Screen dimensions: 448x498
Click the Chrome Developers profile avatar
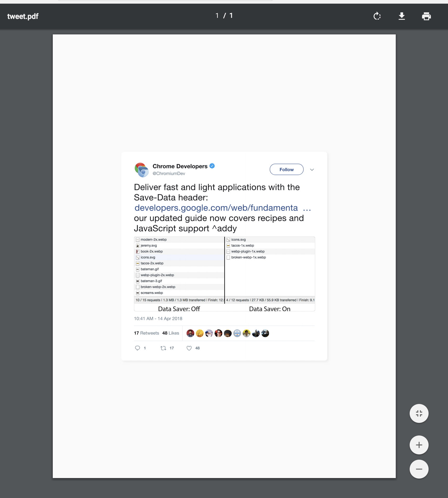(x=142, y=169)
